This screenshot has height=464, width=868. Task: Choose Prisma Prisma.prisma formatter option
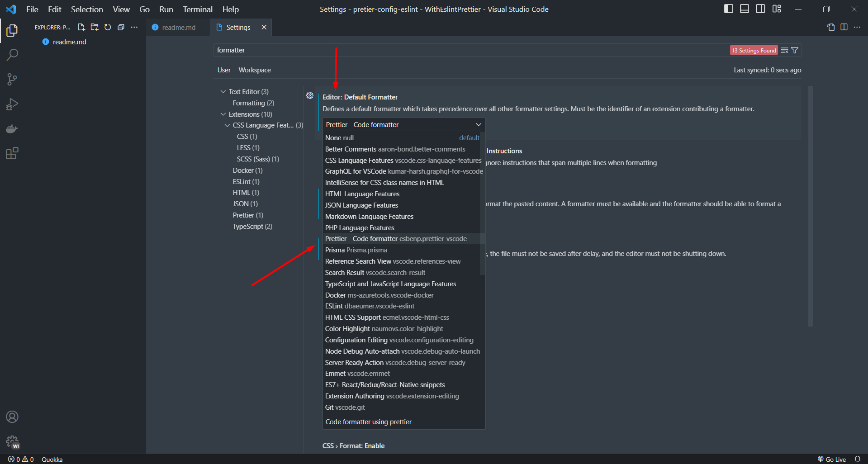[402, 250]
